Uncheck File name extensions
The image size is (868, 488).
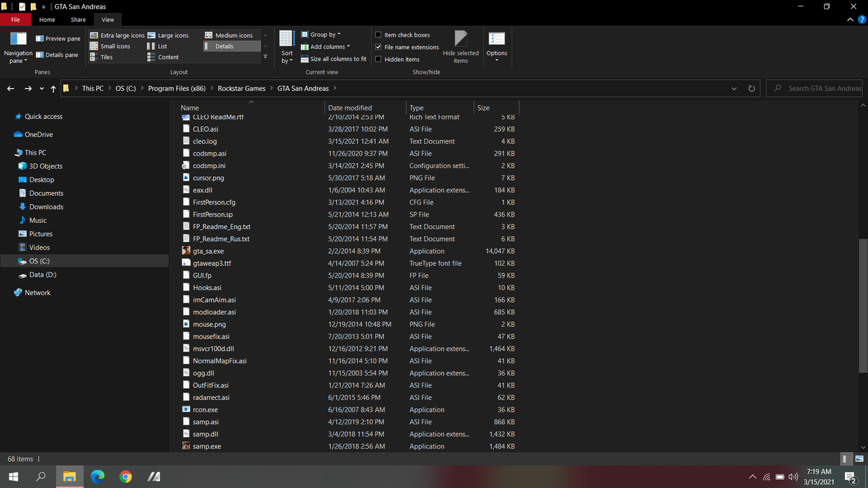(378, 47)
